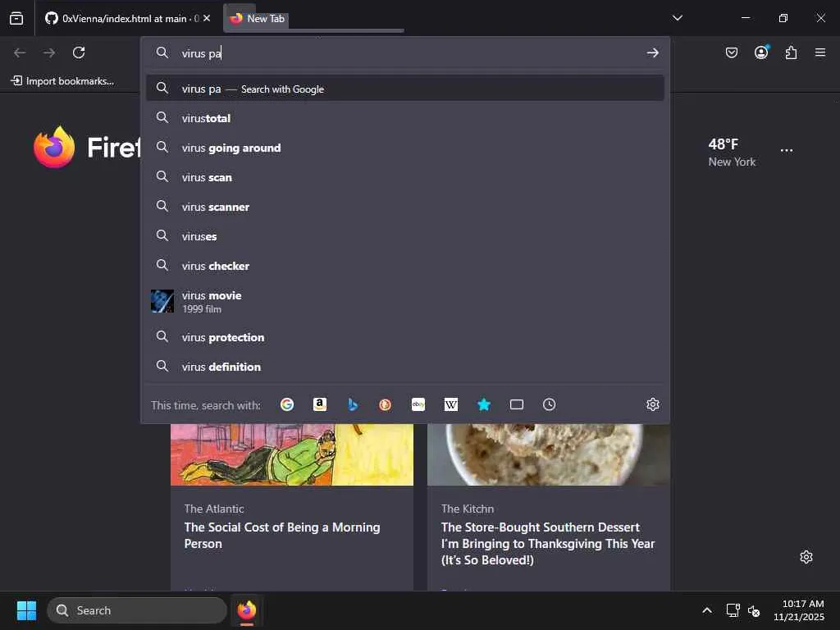
Task: Search this time with DuckDuckGo icon
Action: [386, 404]
